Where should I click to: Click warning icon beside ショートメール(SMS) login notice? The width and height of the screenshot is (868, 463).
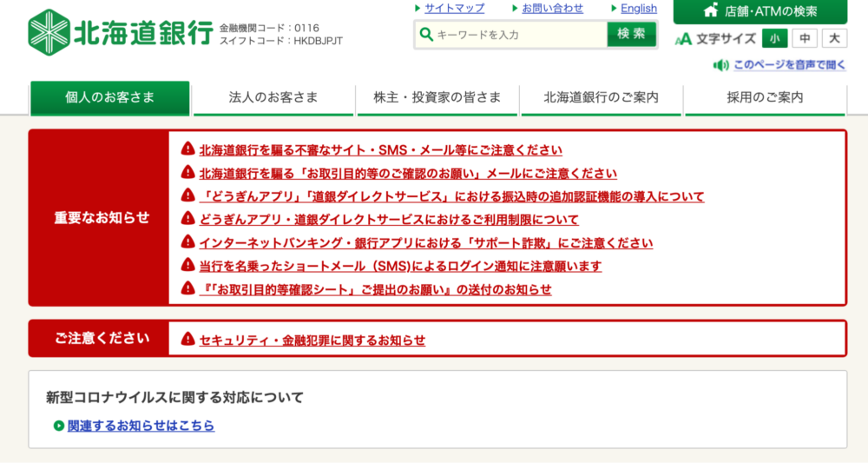(187, 265)
